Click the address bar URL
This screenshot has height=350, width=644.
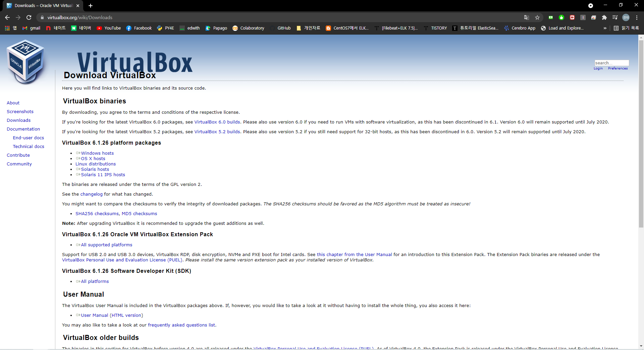click(80, 17)
